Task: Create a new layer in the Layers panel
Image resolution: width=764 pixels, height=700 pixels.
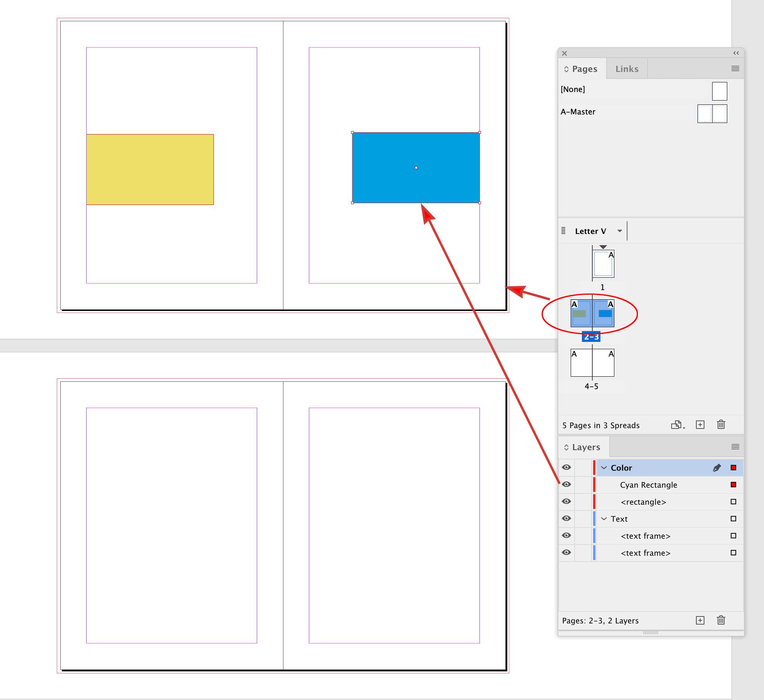Action: tap(700, 620)
